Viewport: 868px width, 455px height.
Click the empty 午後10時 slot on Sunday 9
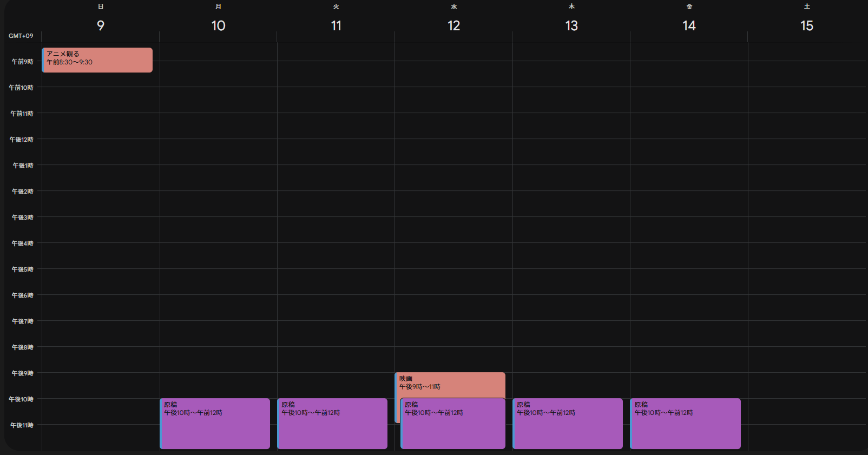pos(101,412)
